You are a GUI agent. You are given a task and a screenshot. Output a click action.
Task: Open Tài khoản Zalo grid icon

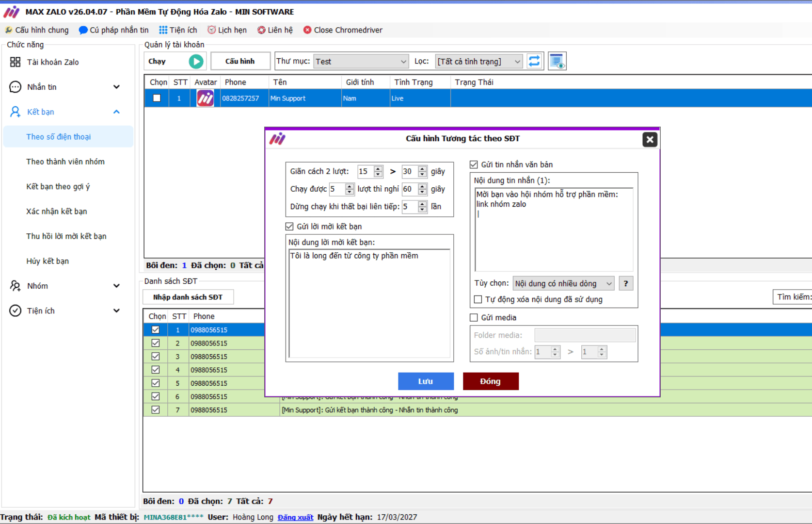click(x=15, y=62)
